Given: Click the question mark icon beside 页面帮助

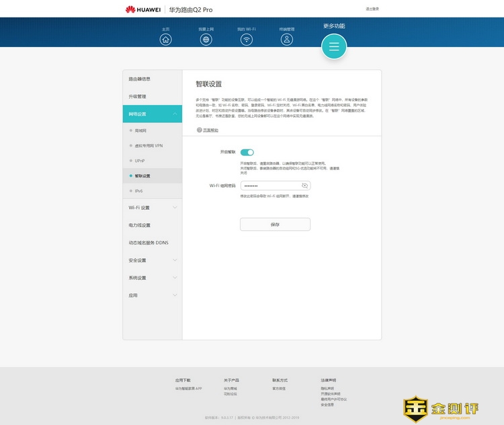Looking at the screenshot, I should [199, 130].
